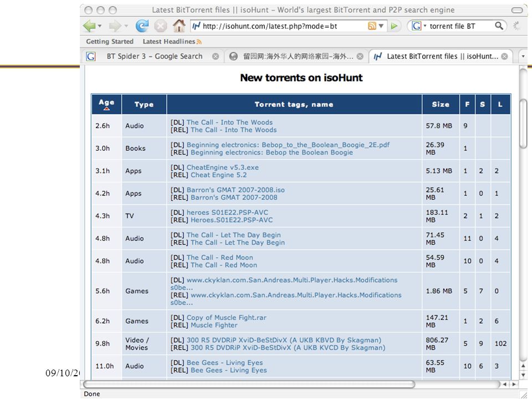
Task: Open DL link The Call - Into The Woods
Action: click(x=229, y=122)
